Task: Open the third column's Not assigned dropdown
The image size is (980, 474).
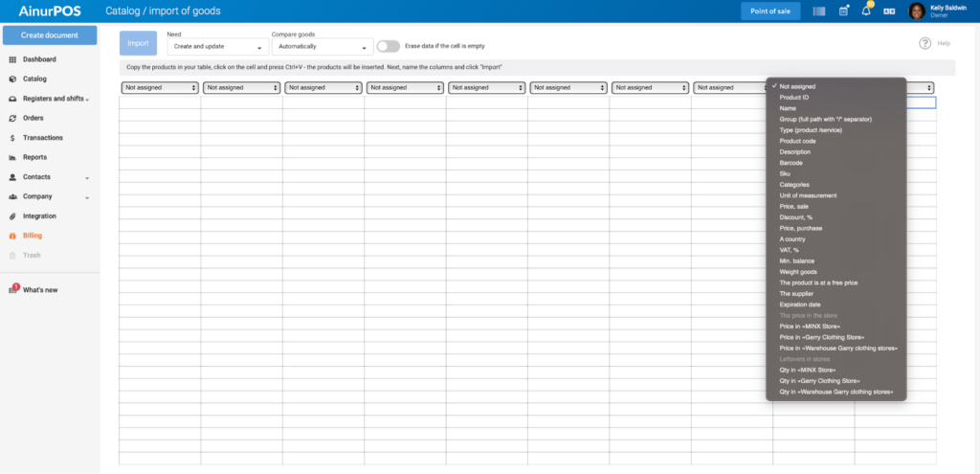Action: click(x=323, y=88)
